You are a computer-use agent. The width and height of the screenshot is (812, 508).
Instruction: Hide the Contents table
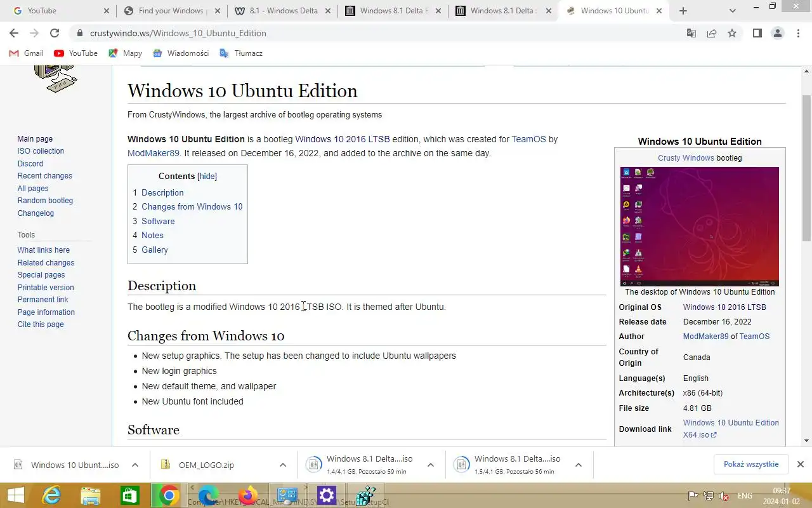[207, 177]
